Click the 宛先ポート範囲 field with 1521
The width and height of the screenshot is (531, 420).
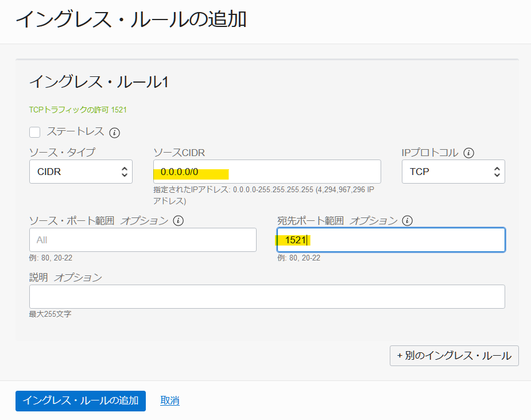391,240
